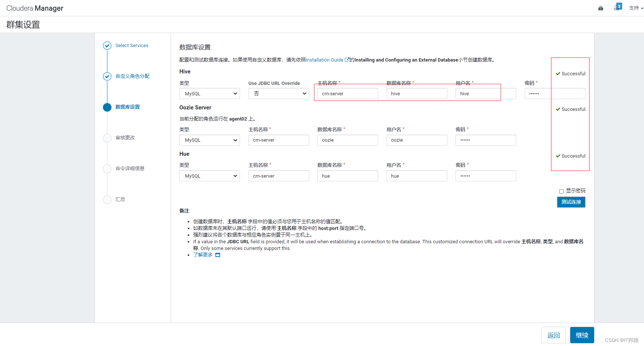Click the 数据库设置 current step circle
The height and width of the screenshot is (346, 644).
[x=107, y=107]
